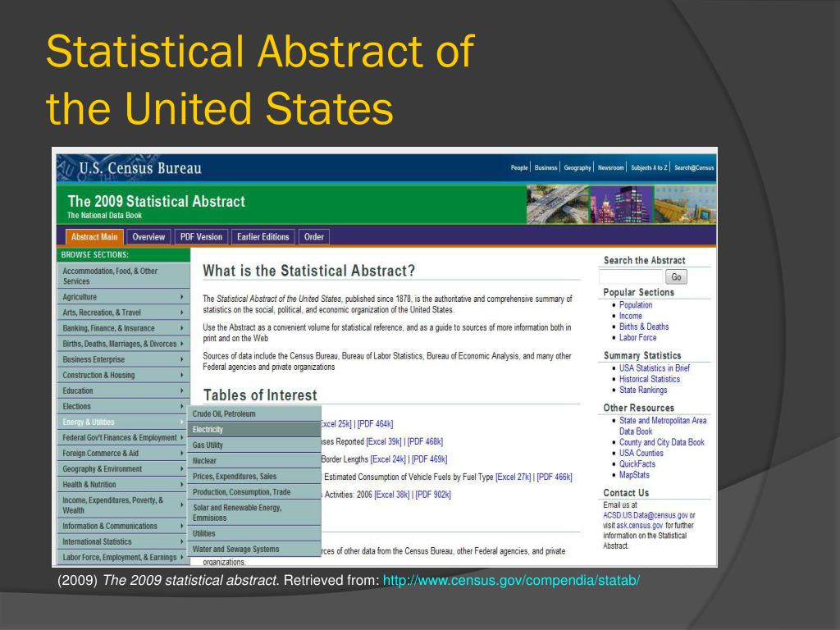Open the Excel 27k vehicle fuels link
This screenshot has height=630, width=840.
coord(514,477)
